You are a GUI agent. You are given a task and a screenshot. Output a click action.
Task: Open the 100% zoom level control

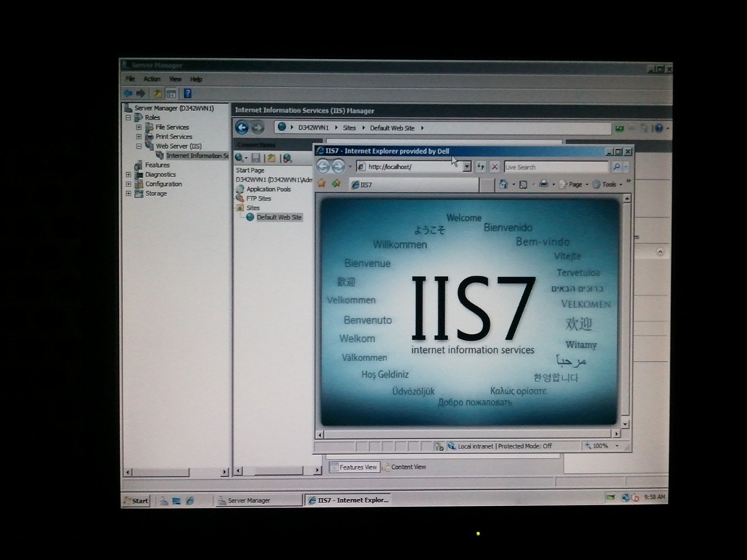coord(601,446)
